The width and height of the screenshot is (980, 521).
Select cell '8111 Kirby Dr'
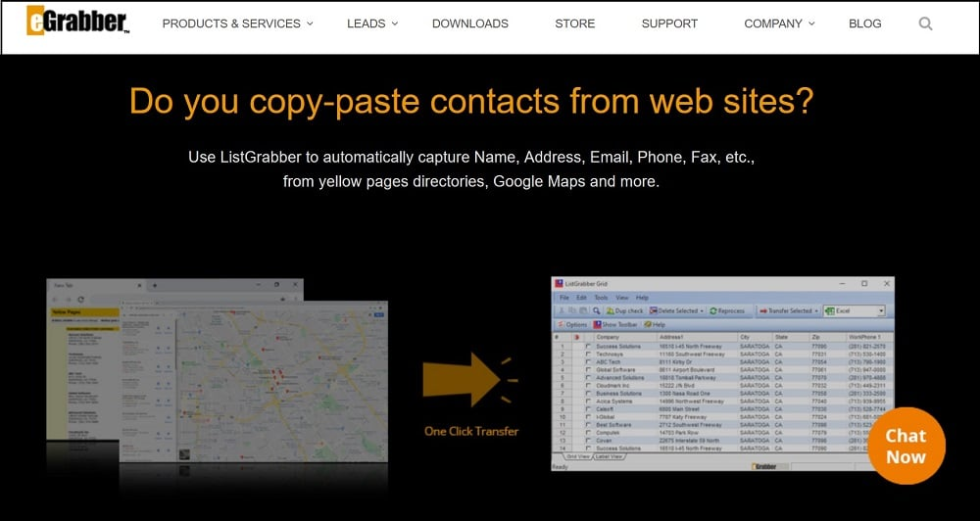coord(675,361)
